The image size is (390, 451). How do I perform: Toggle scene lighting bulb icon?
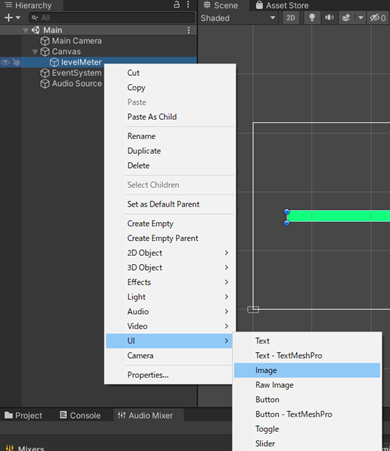(312, 18)
